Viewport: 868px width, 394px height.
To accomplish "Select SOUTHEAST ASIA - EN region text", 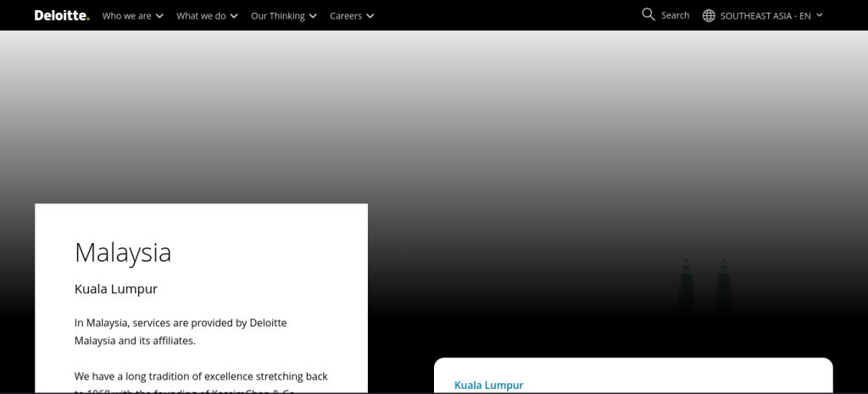I will click(765, 16).
